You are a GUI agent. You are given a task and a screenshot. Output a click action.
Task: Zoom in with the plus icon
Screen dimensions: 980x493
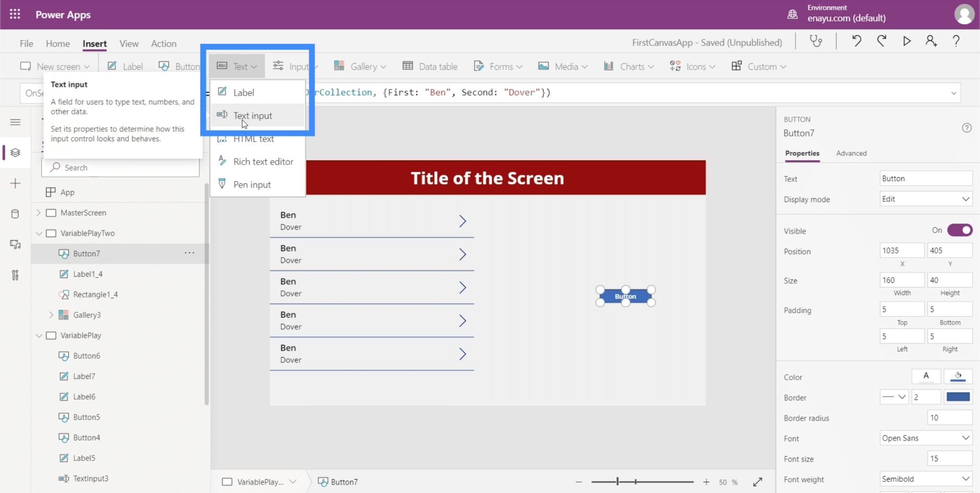point(706,482)
